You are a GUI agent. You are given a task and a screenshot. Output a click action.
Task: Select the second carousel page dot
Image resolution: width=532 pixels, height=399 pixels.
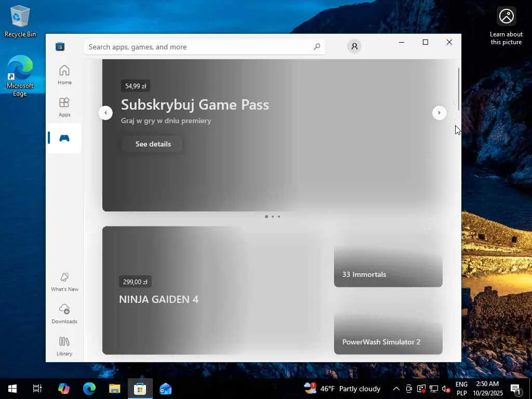[x=273, y=217]
